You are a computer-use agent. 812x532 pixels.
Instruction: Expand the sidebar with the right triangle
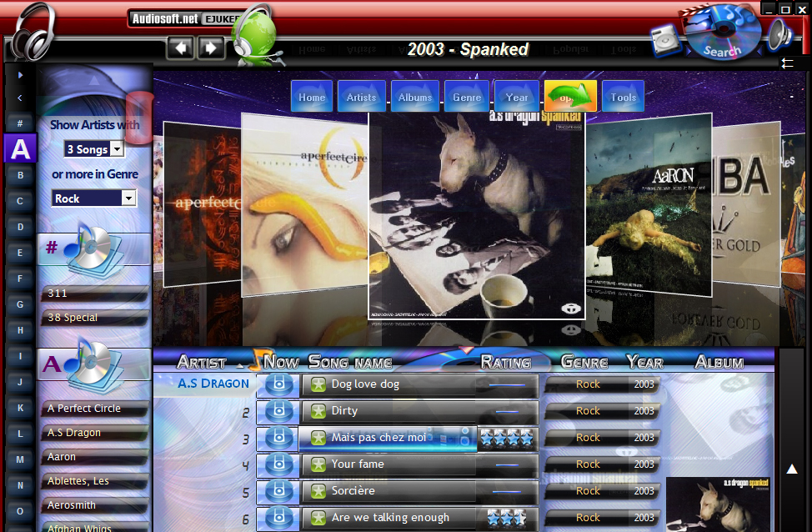point(20,74)
